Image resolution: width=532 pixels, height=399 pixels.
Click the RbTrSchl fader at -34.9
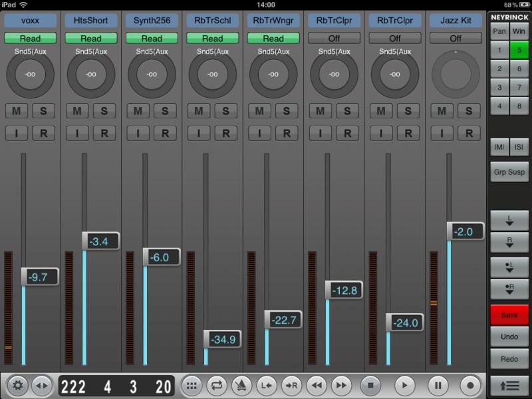click(223, 339)
